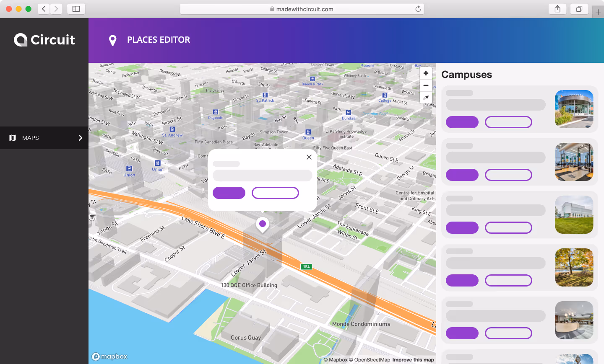Viewport: 604px width, 364px height.
Task: Click the St. Patrick station icon on map
Action: pyautogui.click(x=265, y=95)
